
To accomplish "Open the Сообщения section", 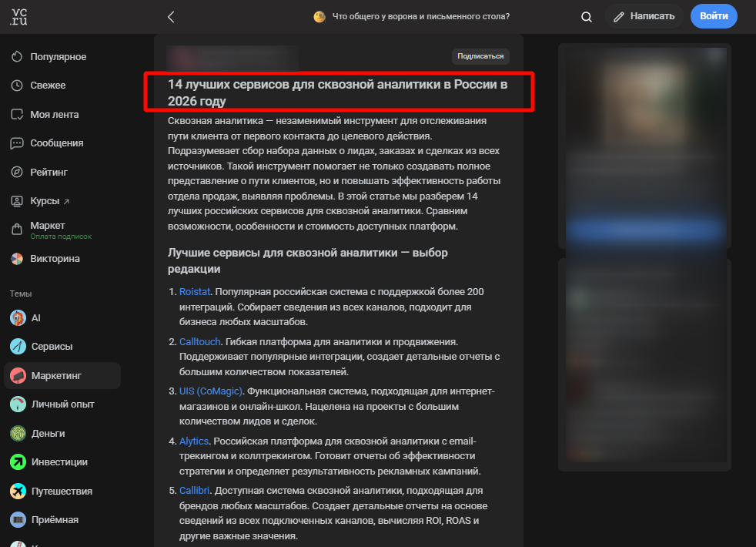I will [x=57, y=143].
